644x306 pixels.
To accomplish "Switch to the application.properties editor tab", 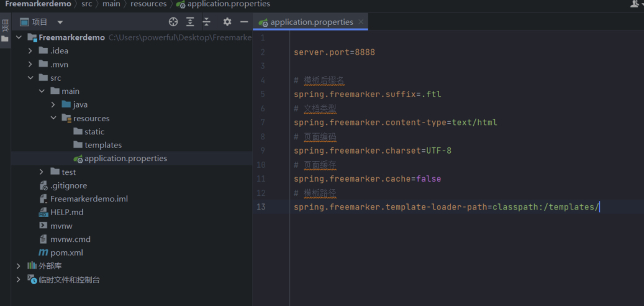I will point(311,22).
